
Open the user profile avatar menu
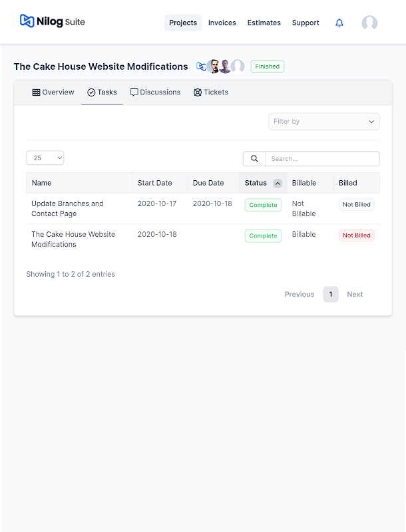point(369,23)
